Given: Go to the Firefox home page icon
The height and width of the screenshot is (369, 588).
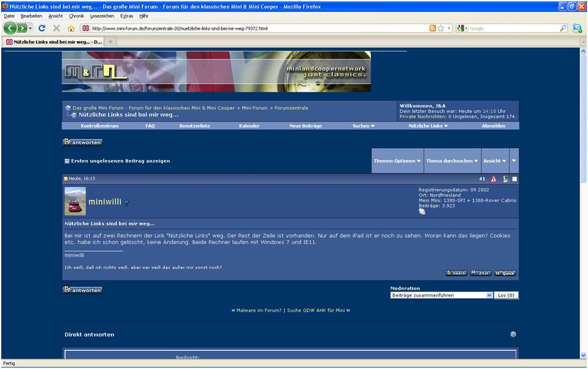Looking at the screenshot, I should pos(71,28).
